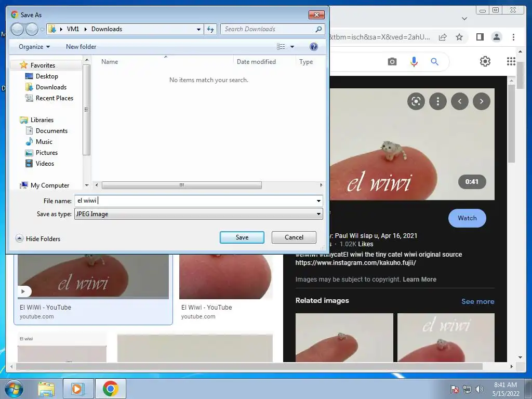Open the kakuho.fujii Instagram link
The width and height of the screenshot is (532, 399).
355,262
